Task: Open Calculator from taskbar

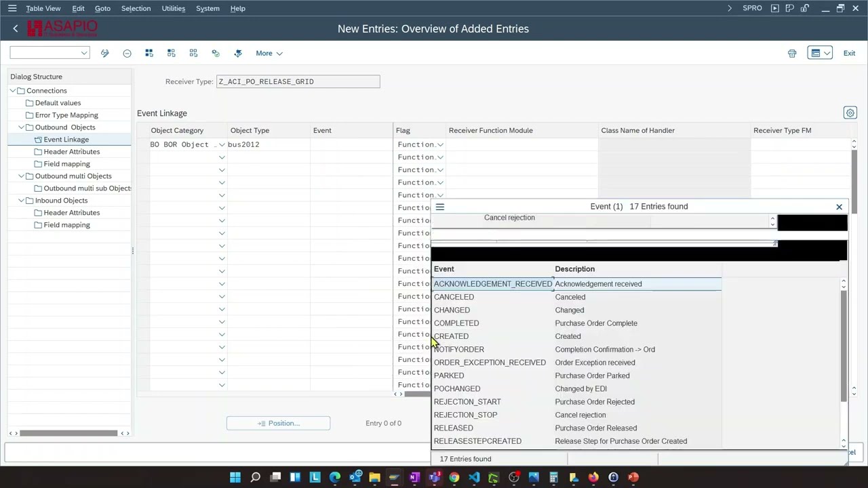Action: (553, 477)
